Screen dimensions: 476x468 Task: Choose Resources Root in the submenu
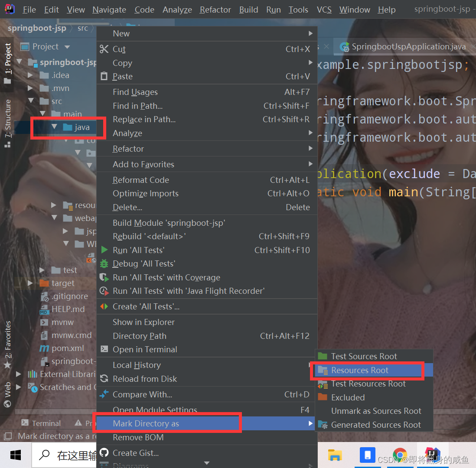coord(374,370)
